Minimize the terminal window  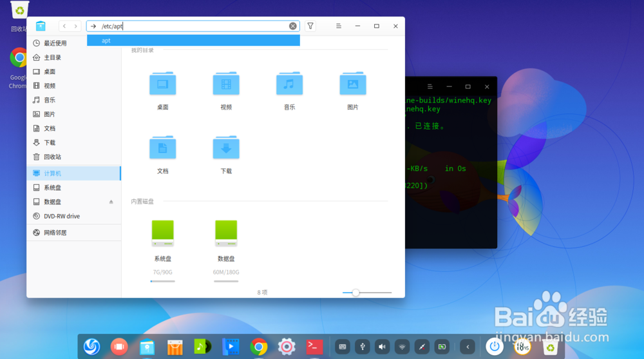pyautogui.click(x=449, y=87)
